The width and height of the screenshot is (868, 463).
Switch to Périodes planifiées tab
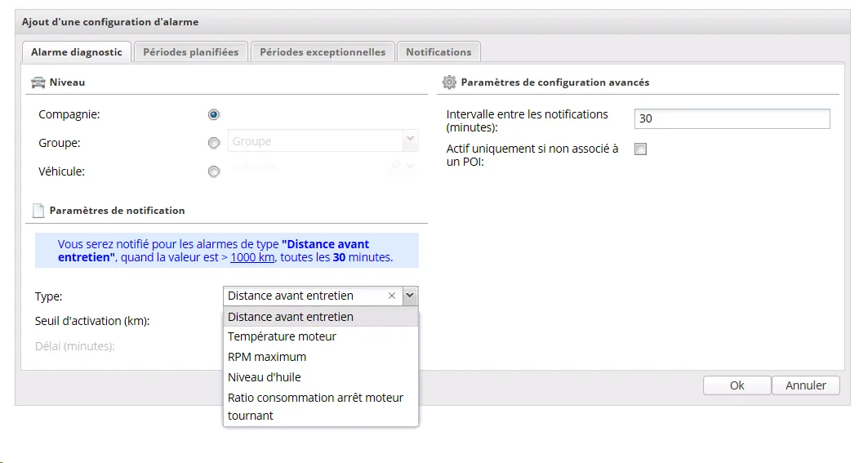[x=191, y=52]
